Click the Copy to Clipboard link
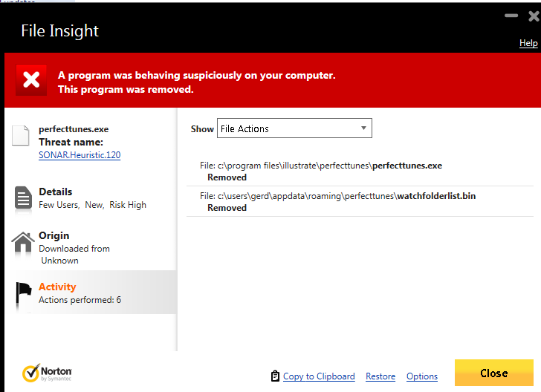 pos(319,376)
